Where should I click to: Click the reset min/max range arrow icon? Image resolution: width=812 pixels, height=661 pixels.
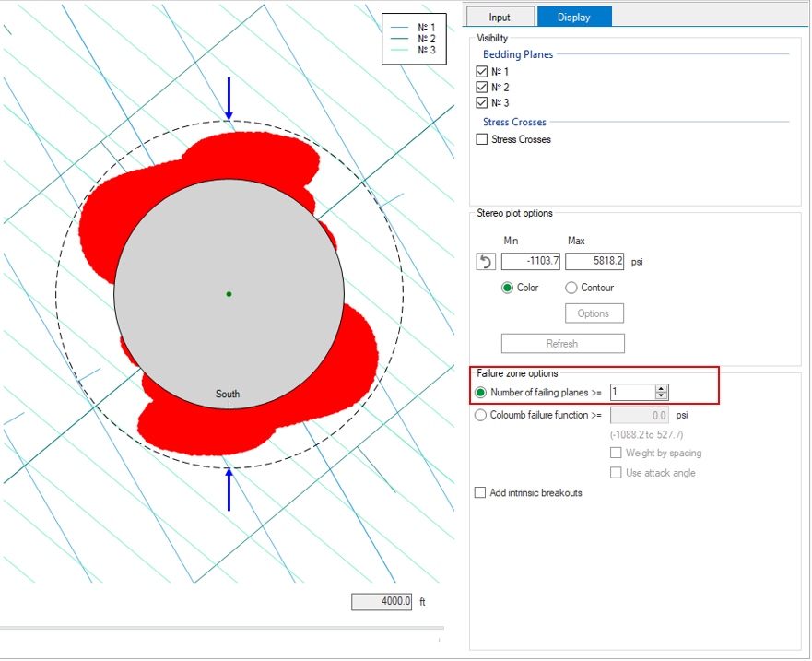tap(486, 262)
